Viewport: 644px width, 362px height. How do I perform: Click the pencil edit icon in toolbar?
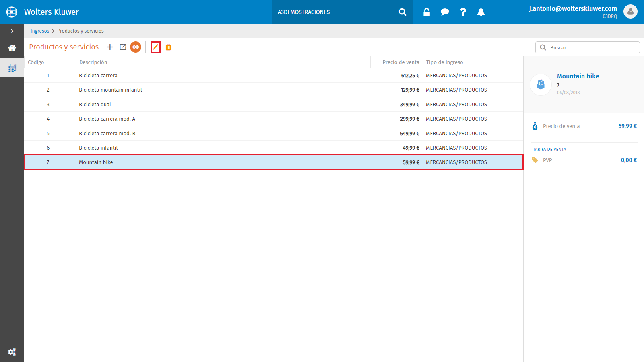pos(155,47)
